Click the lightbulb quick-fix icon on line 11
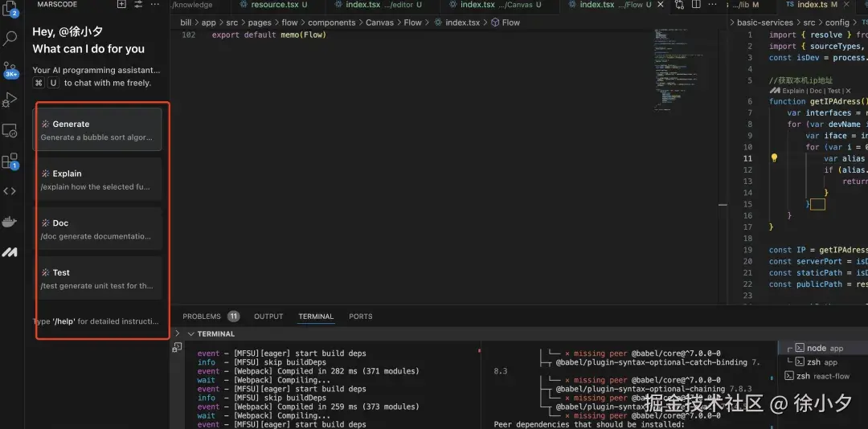868x429 pixels. 775,157
